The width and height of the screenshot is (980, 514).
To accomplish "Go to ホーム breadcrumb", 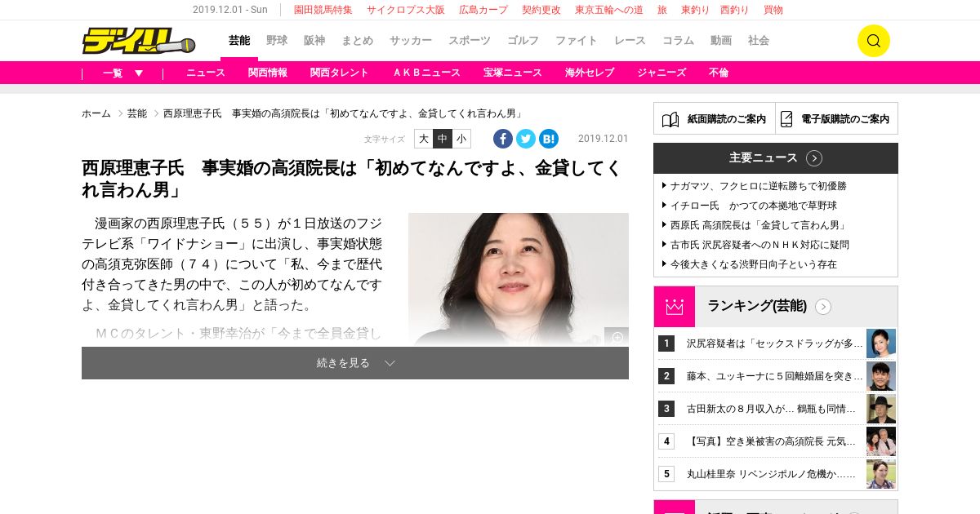I will tap(96, 113).
